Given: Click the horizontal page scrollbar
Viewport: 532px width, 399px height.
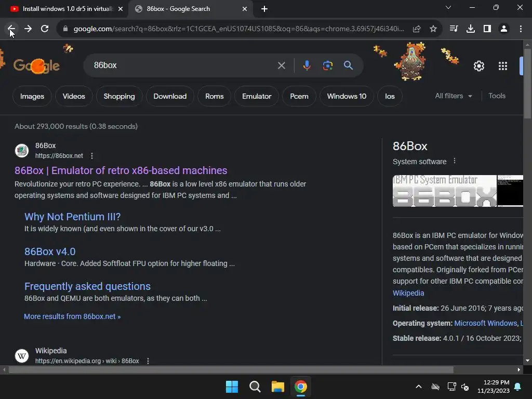Looking at the screenshot, I should (x=231, y=370).
